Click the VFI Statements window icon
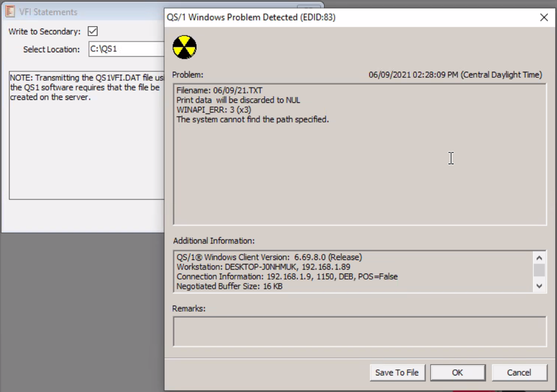Image resolution: width=557 pixels, height=392 pixels. click(x=10, y=12)
